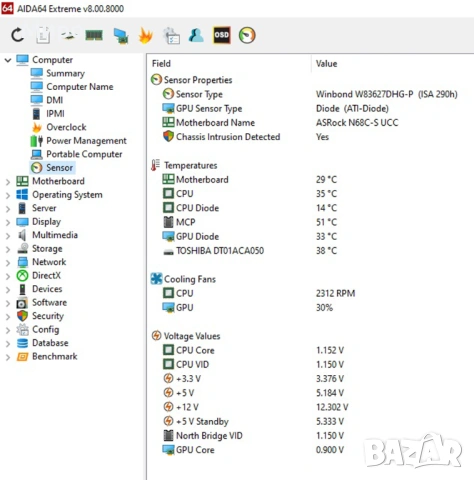Expand the Motherboard tree node
Screen dimensions: 474x480
8,182
